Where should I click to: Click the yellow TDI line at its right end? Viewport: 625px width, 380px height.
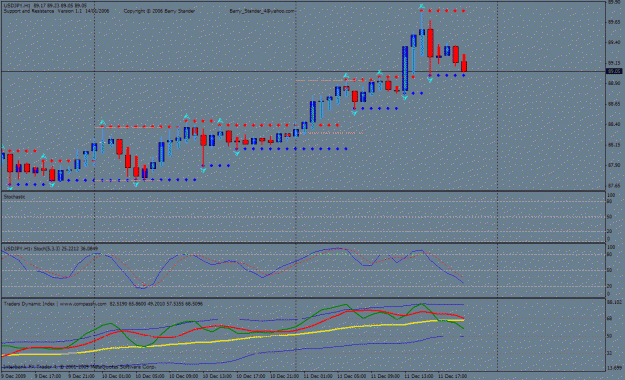click(462, 320)
